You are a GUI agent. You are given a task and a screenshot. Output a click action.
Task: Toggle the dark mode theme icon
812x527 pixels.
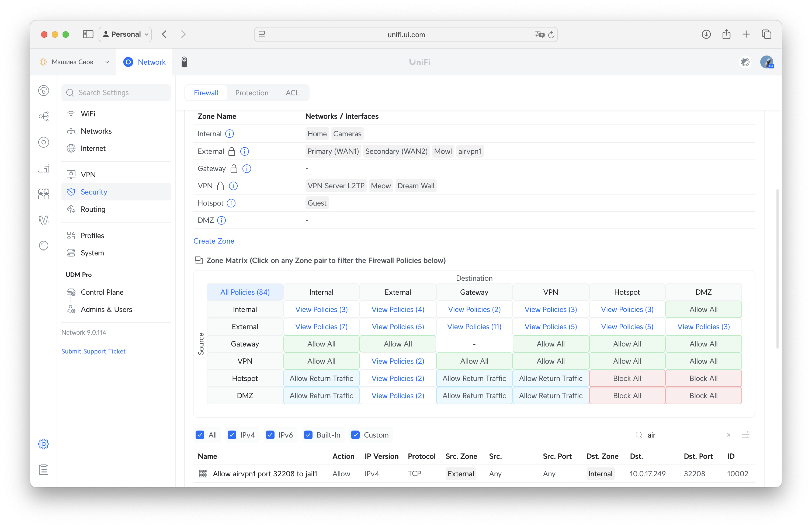tap(745, 62)
